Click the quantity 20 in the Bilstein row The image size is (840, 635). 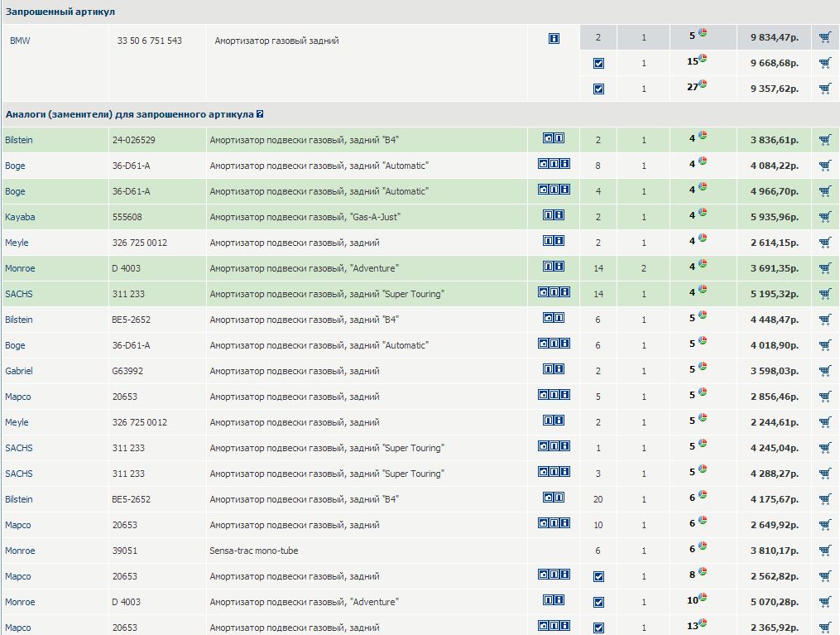click(598, 499)
